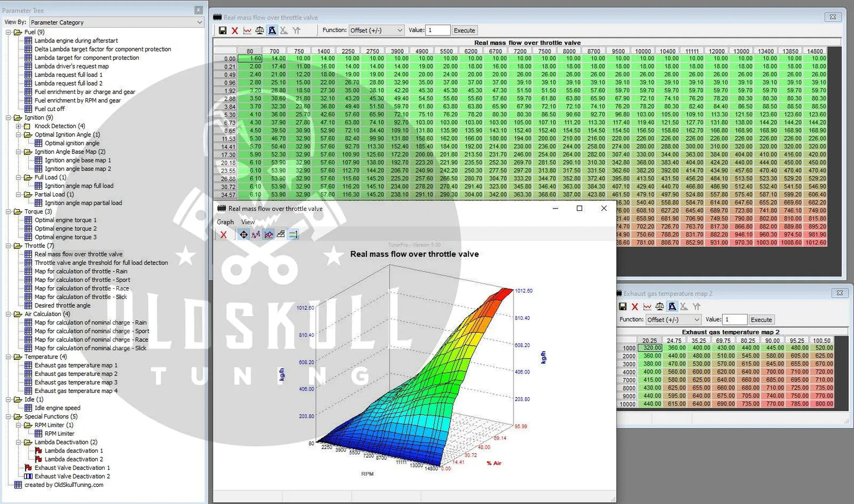This screenshot has width=854, height=504.
Task: Click red X icon in 3D graph window toolbar
Action: pos(223,235)
